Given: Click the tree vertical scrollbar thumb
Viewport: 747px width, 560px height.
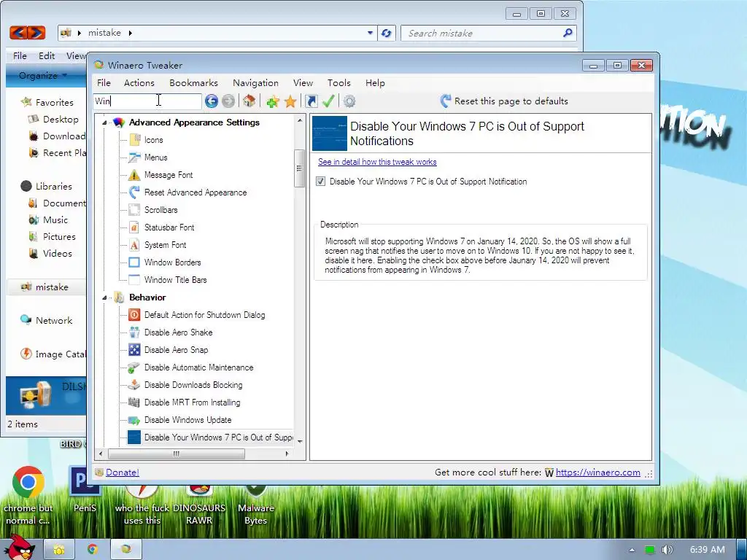Looking at the screenshot, I should [x=299, y=168].
